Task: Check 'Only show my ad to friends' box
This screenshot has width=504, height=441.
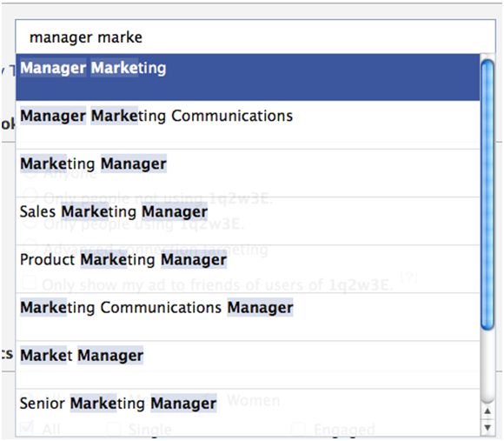Action: (29, 282)
